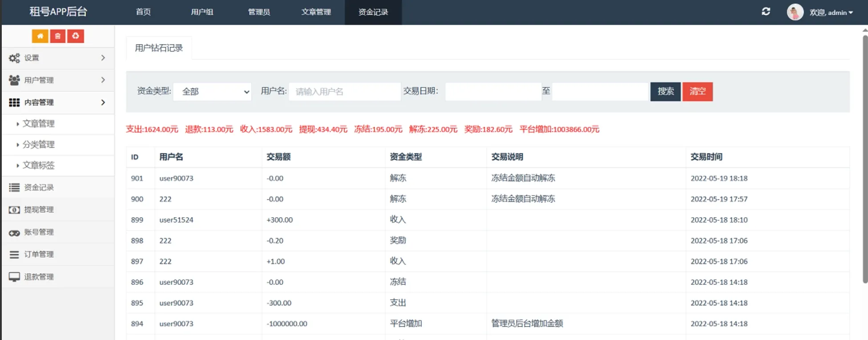Click the red recycle icon button
This screenshot has height=340, width=868.
point(76,36)
